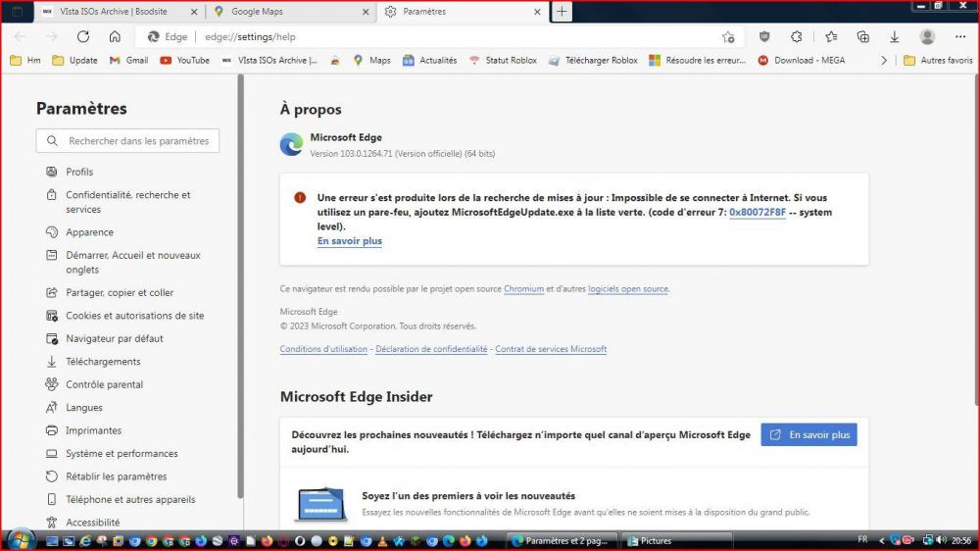Click the error code 0x80072F8F link
This screenshot has height=551, width=980.
[x=757, y=212]
